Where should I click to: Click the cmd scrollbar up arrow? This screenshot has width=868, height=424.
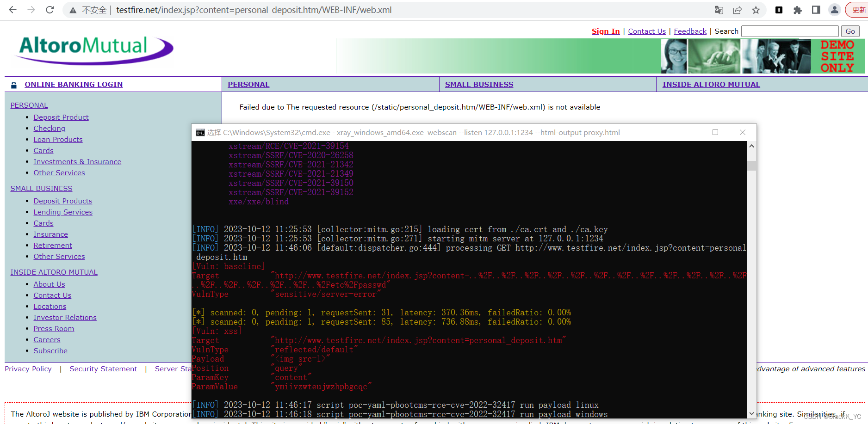pos(751,146)
